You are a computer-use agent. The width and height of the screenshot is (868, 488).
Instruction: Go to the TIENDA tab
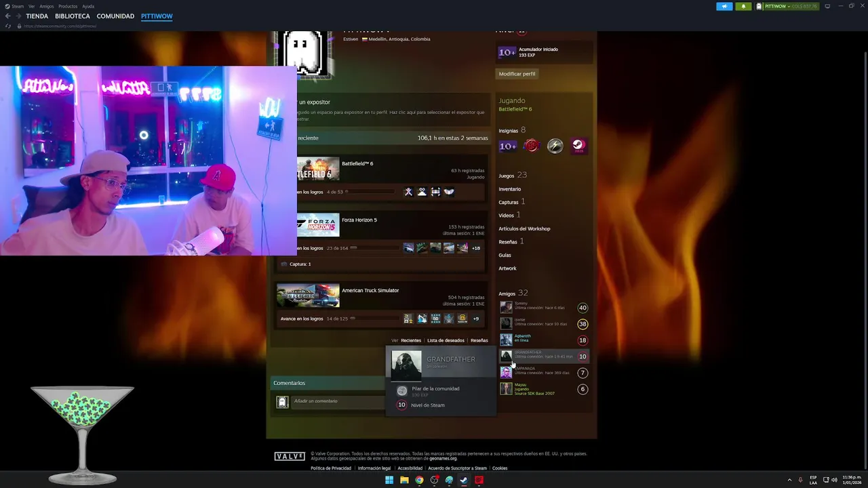tap(37, 16)
